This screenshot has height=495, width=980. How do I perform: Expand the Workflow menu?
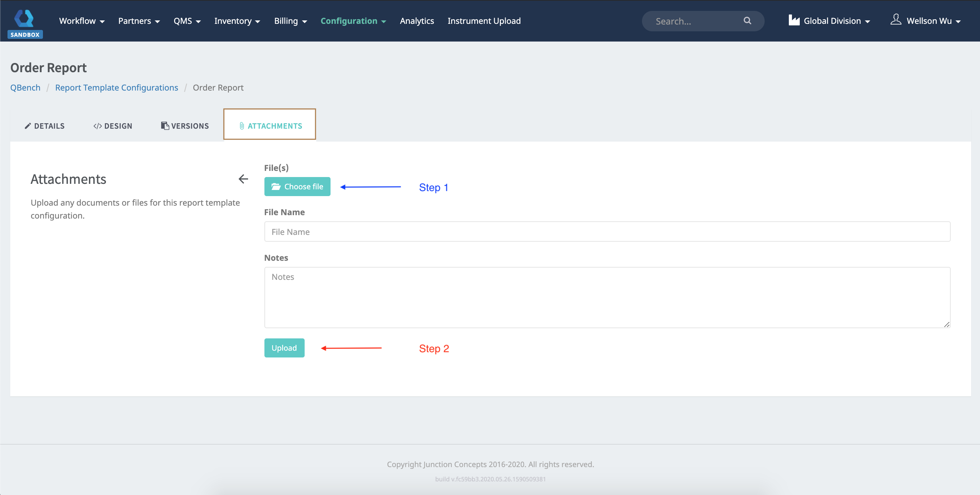pos(81,21)
